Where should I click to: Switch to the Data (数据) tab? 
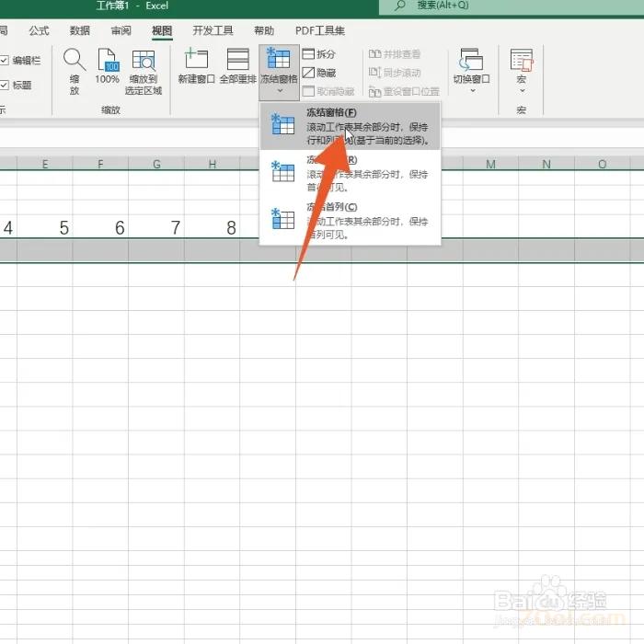point(80,30)
